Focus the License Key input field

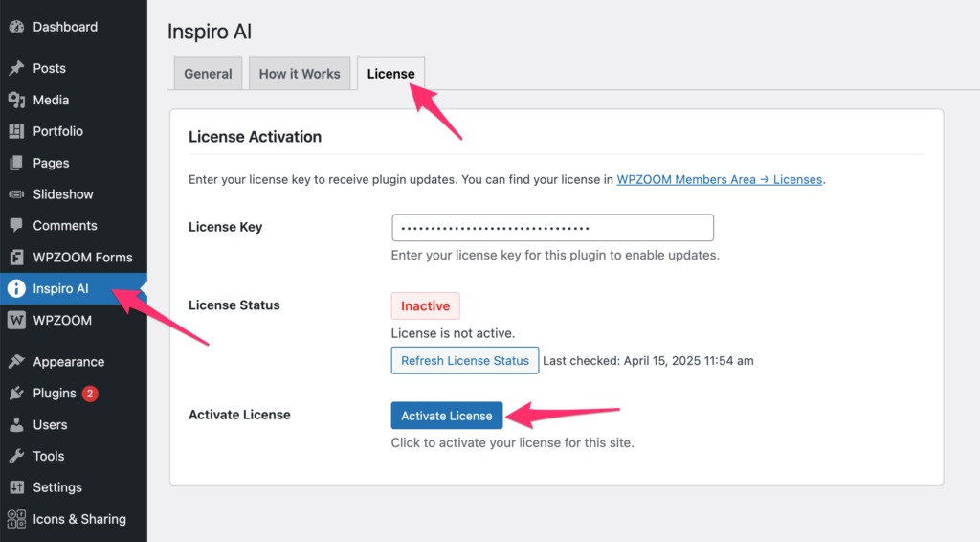coord(552,228)
